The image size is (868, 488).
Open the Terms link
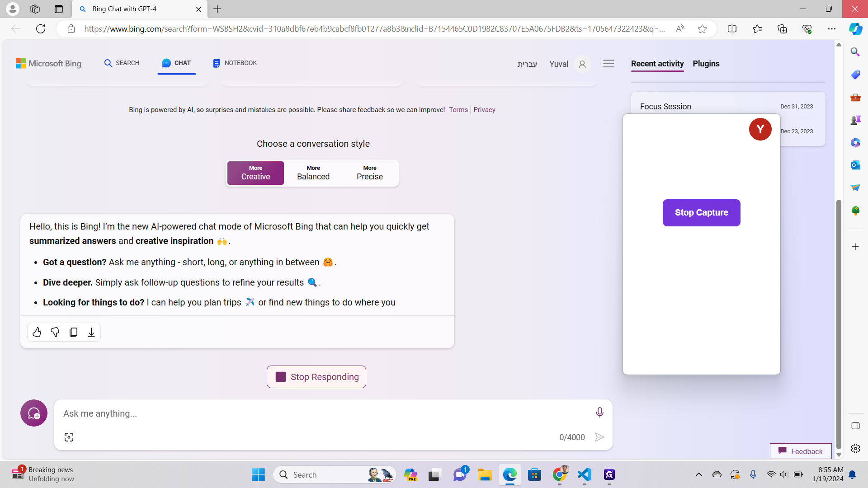click(458, 110)
